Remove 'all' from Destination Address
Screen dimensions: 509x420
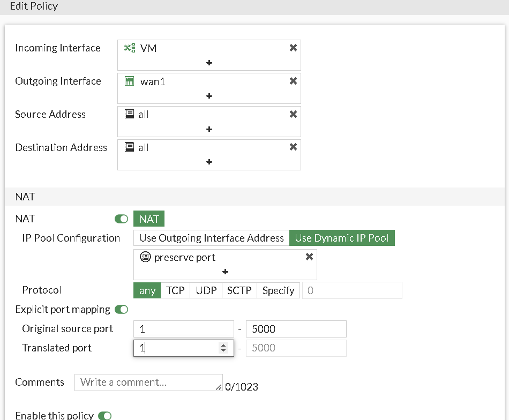coord(293,147)
